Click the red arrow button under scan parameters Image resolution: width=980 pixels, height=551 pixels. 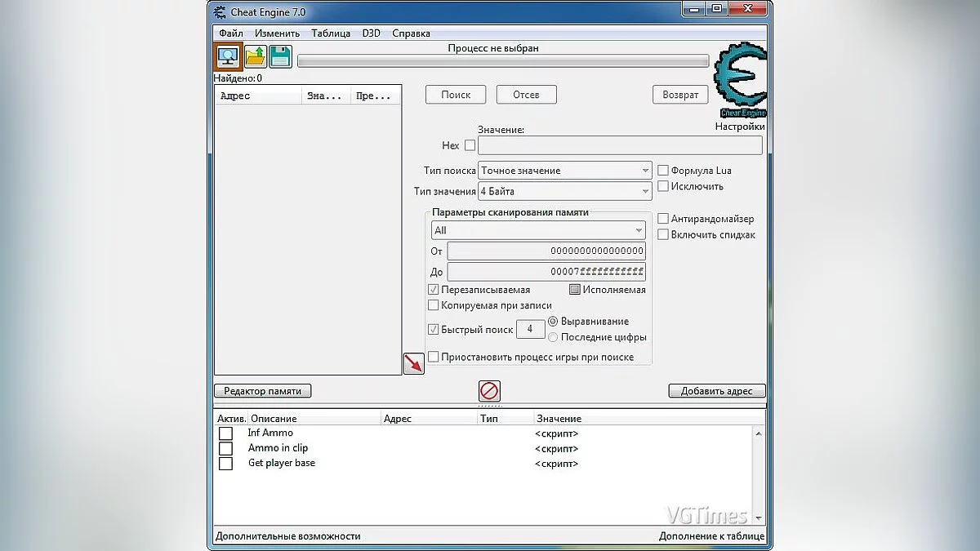(x=413, y=362)
